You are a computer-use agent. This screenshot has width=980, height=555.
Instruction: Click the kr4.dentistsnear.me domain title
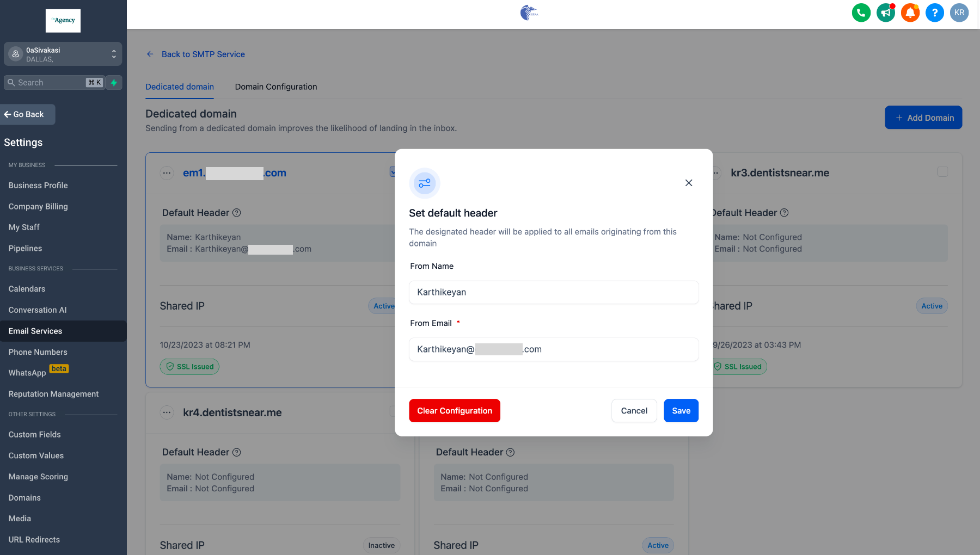(x=232, y=412)
